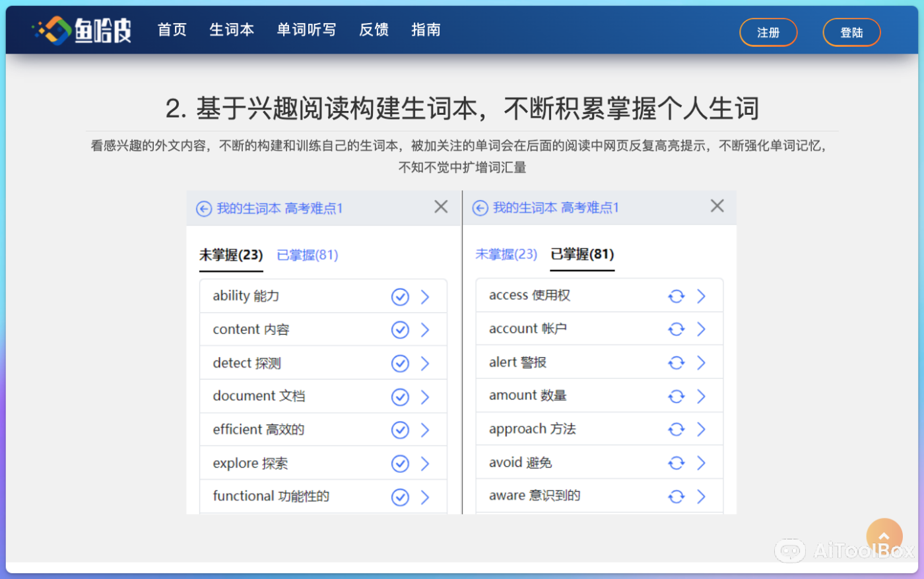Viewport: 924px width, 579px height.
Task: Close the left word book panel
Action: 441,207
